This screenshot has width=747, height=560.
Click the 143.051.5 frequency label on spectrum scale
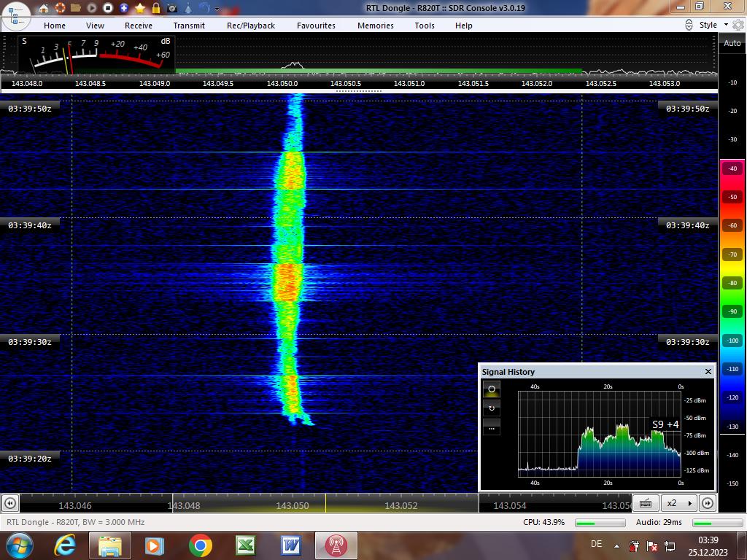pyautogui.click(x=473, y=83)
